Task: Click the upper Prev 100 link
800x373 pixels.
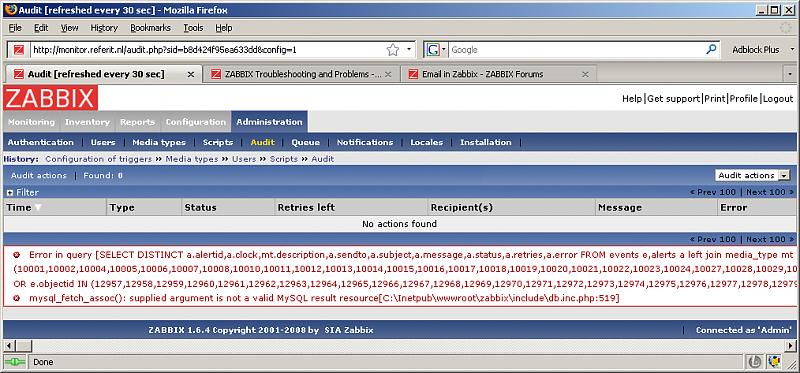Action: click(x=713, y=192)
